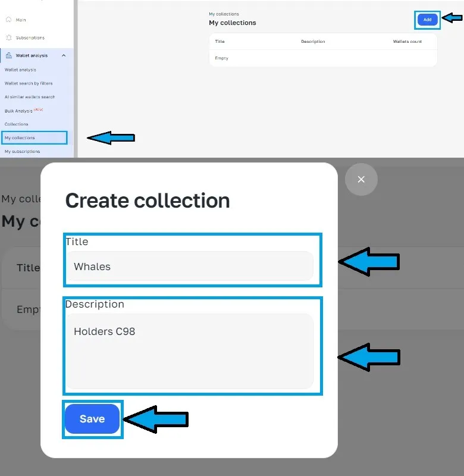Click the Description text area
This screenshot has width=464, height=476.
coord(190,351)
